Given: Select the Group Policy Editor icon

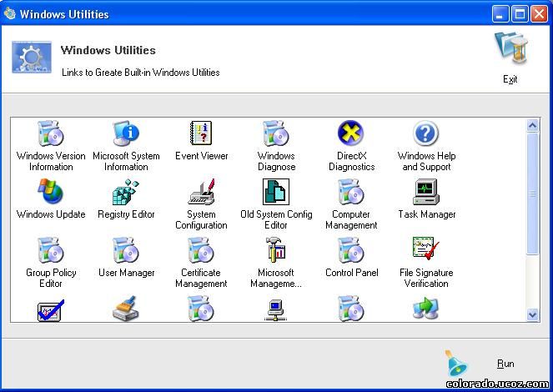Looking at the screenshot, I should pos(51,250).
